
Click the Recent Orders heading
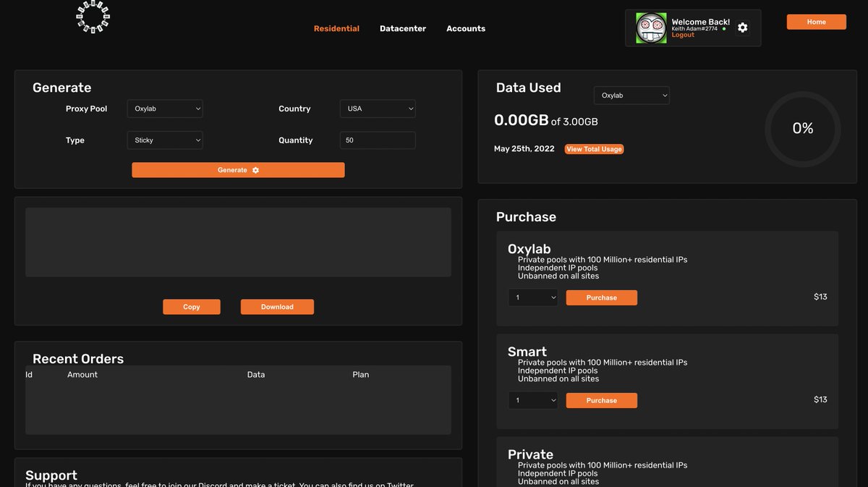click(x=78, y=359)
